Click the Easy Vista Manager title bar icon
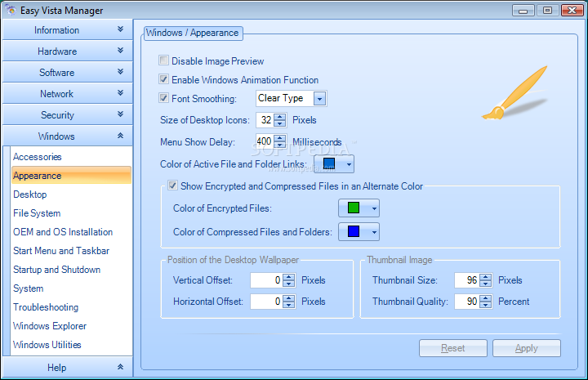 point(11,10)
